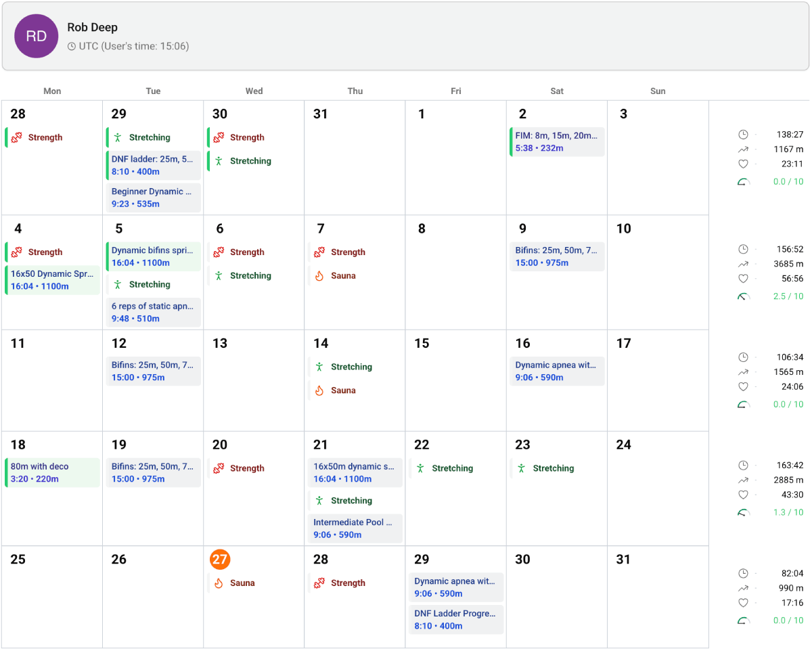Open the 80m with deco dive on July 18

pos(52,473)
